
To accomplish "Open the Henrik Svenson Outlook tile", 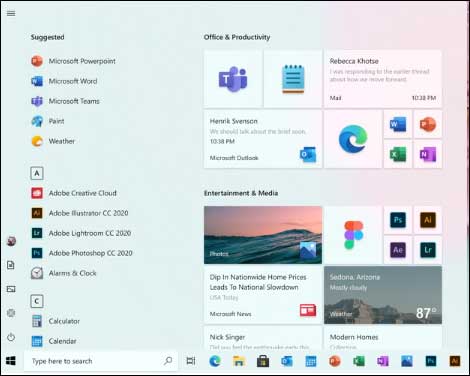I will coord(263,139).
